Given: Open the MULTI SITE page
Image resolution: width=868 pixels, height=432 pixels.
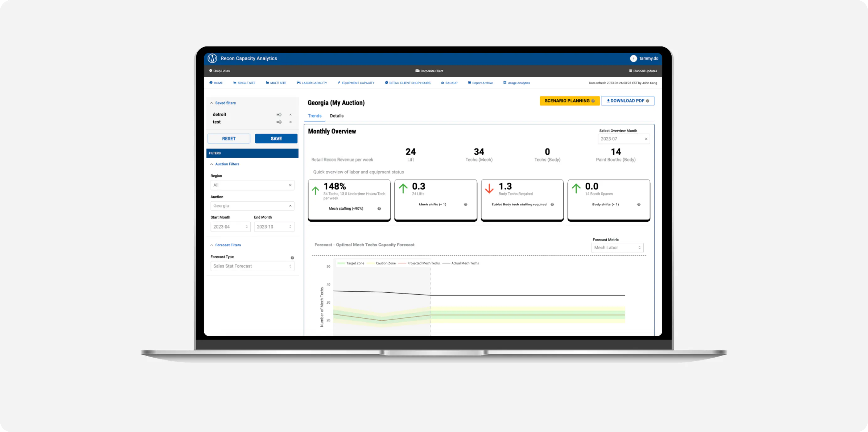Looking at the screenshot, I should coord(276,83).
